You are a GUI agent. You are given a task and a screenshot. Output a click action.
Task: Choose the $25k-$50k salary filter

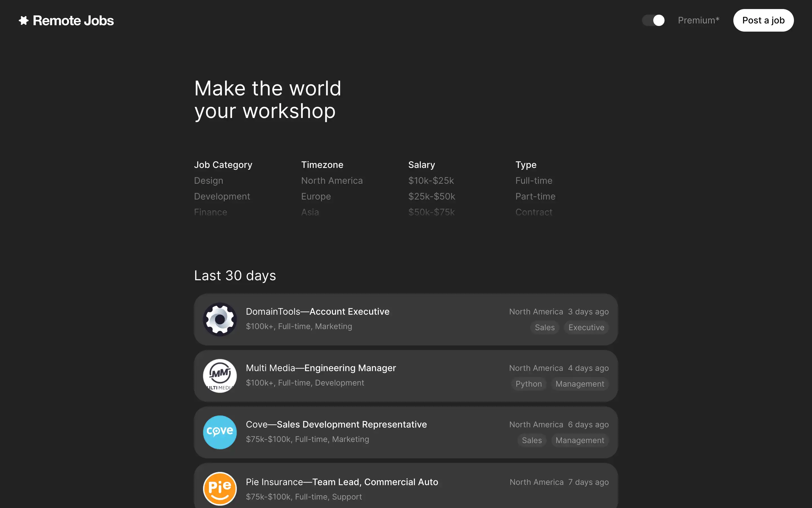(x=431, y=196)
